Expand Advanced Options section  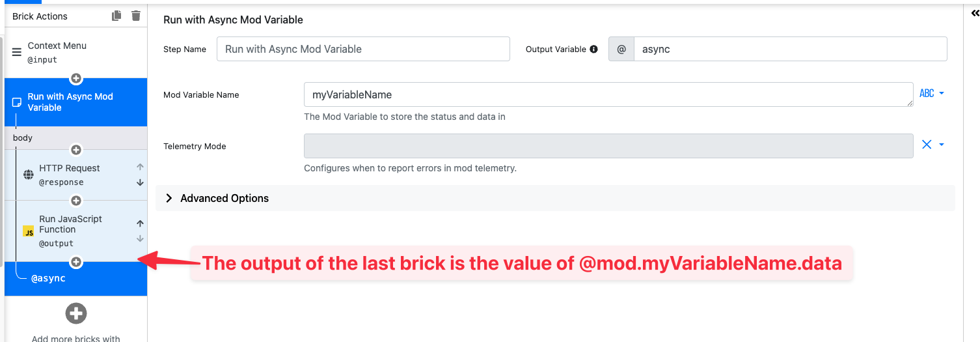(x=224, y=198)
